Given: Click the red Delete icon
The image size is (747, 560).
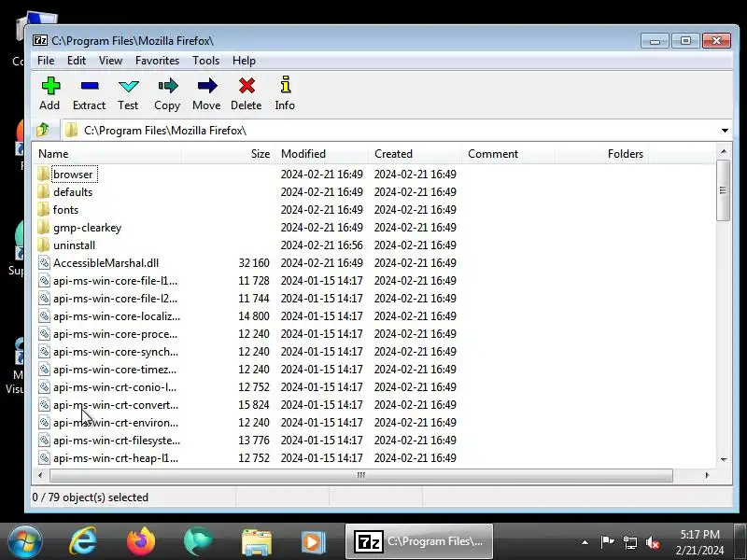Looking at the screenshot, I should (x=247, y=86).
